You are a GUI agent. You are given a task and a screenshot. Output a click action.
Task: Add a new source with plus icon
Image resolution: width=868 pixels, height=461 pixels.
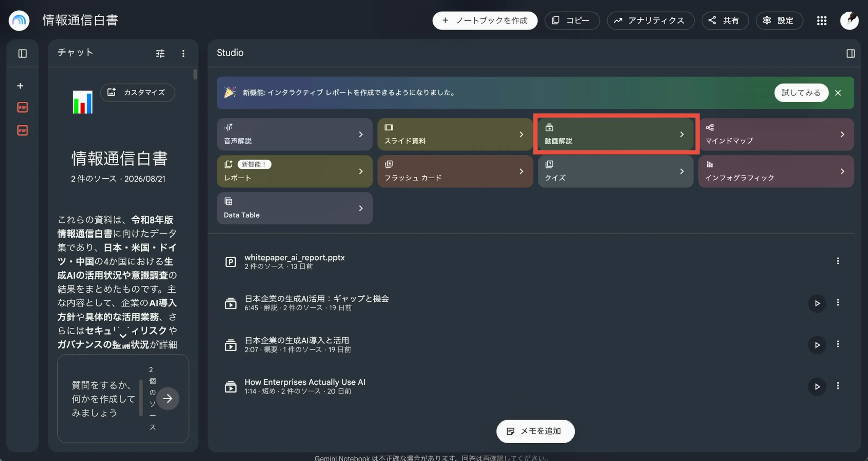(20, 86)
